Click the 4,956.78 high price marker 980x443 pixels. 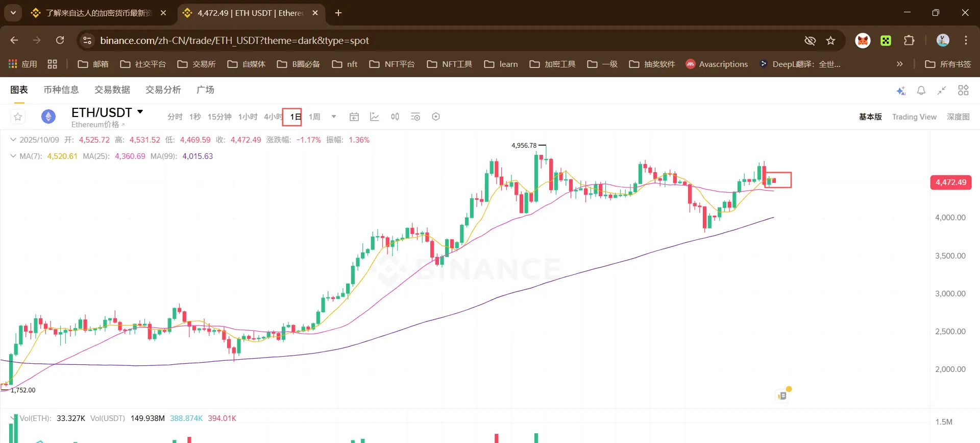click(x=524, y=146)
